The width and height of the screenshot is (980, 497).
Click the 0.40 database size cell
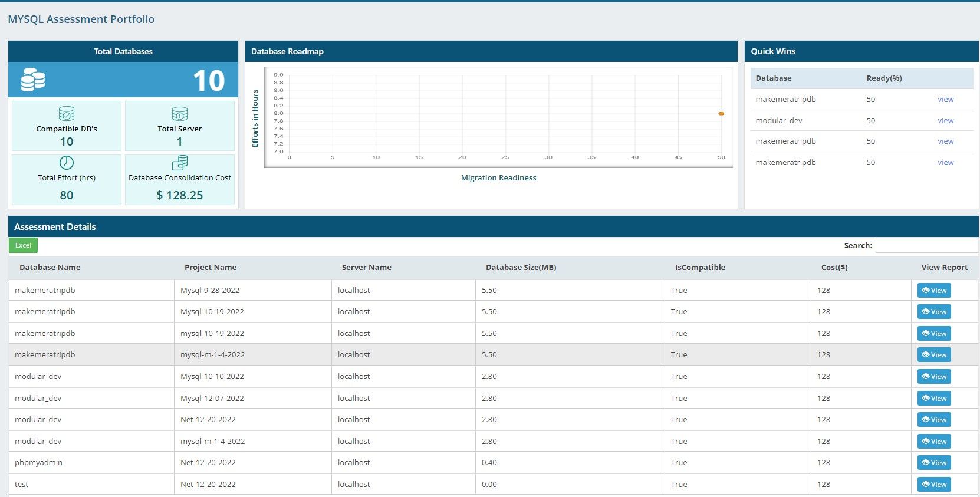pyautogui.click(x=570, y=462)
